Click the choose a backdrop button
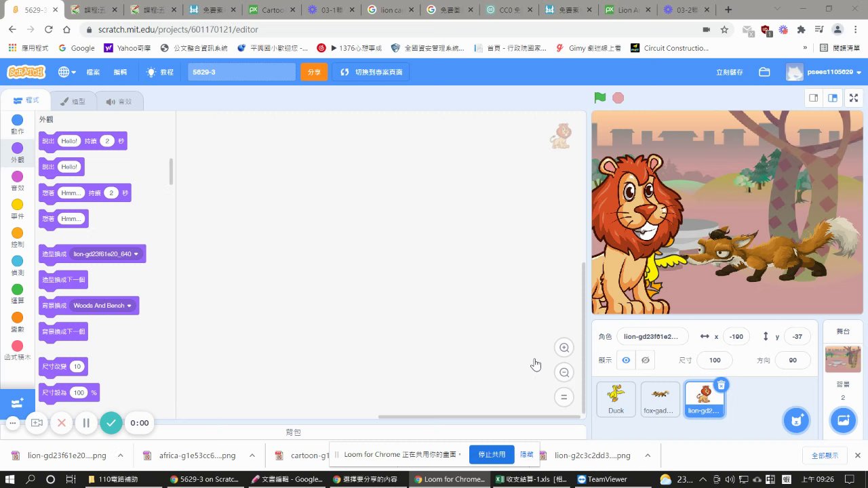Viewport: 868px width, 488px height. coord(843,420)
